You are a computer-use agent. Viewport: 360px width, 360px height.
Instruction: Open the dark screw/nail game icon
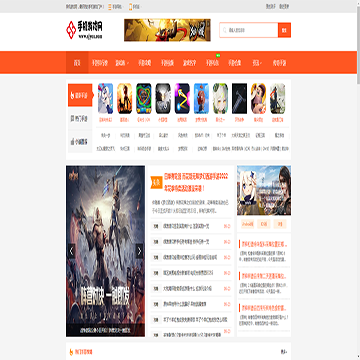[x=239, y=99]
